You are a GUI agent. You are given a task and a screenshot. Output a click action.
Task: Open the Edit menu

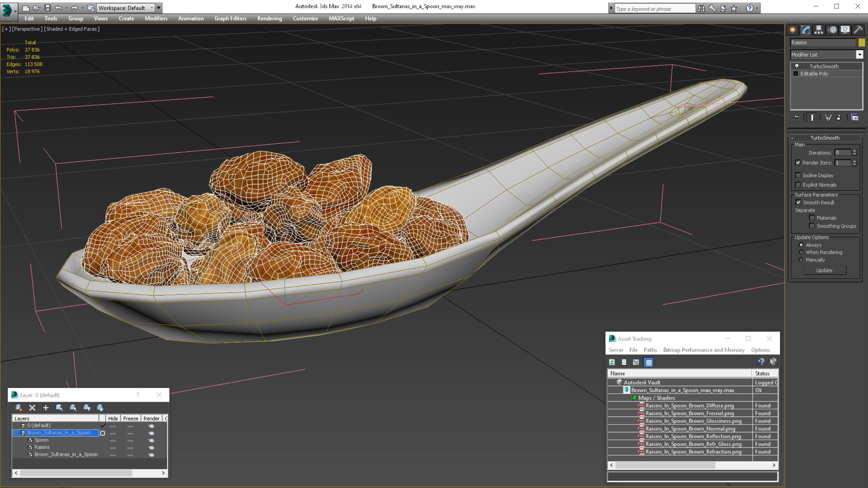(29, 18)
